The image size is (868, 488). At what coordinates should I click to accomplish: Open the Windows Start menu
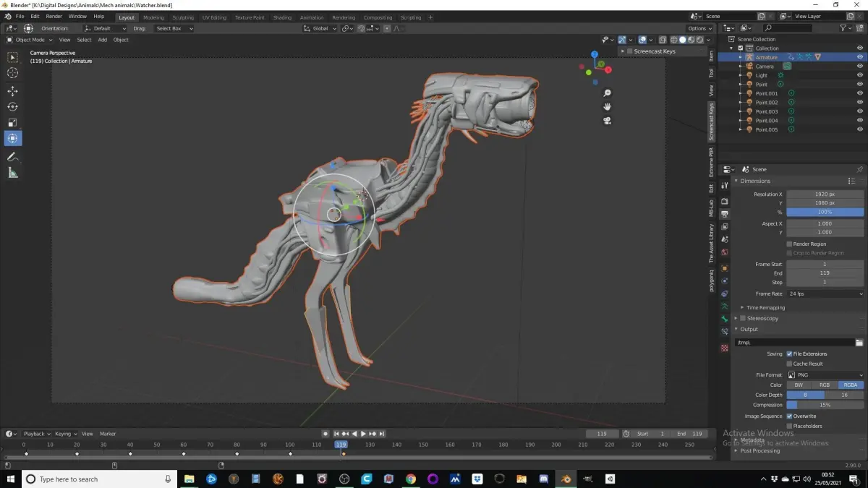[11, 479]
